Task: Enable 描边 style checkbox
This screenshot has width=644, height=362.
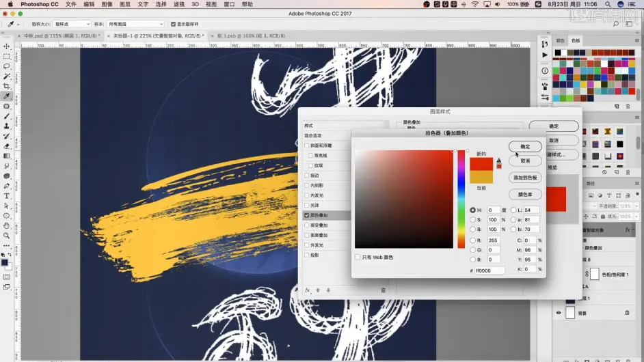Action: (x=306, y=176)
